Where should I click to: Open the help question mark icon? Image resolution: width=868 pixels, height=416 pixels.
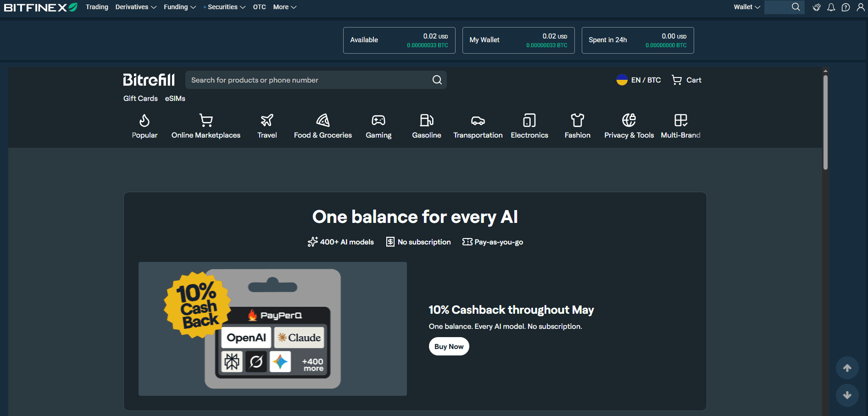(846, 7)
